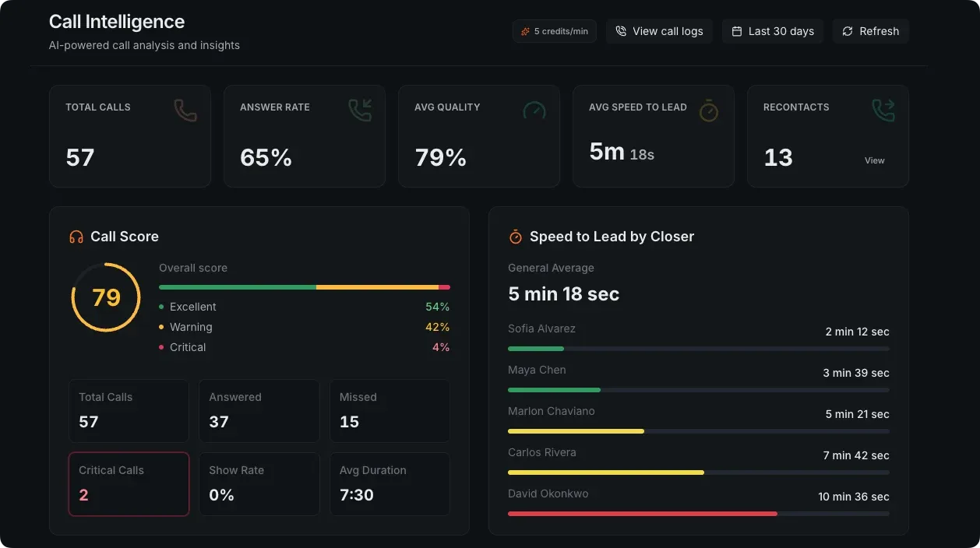Click the circular arrows icon in Refresh
Image resolution: width=980 pixels, height=548 pixels.
pos(848,31)
